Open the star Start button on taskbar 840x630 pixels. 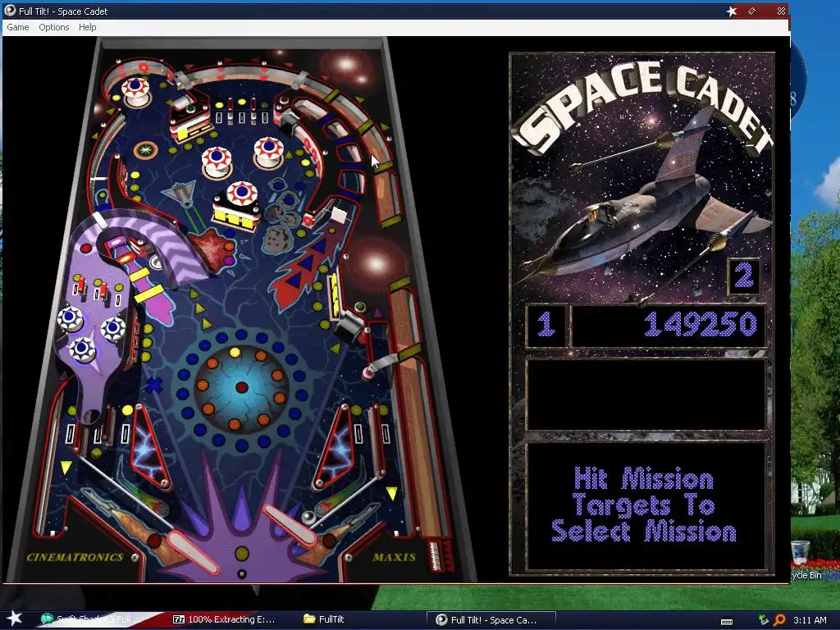(x=14, y=619)
